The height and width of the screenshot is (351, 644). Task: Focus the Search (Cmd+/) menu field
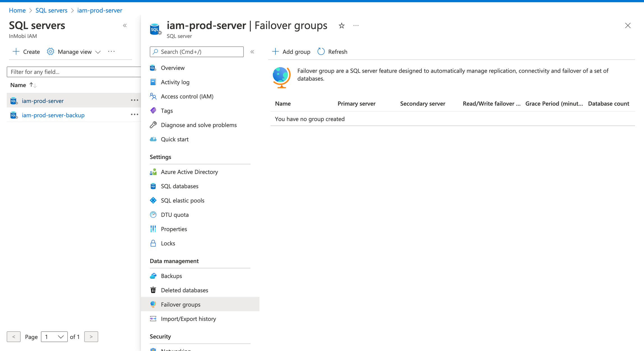197,52
